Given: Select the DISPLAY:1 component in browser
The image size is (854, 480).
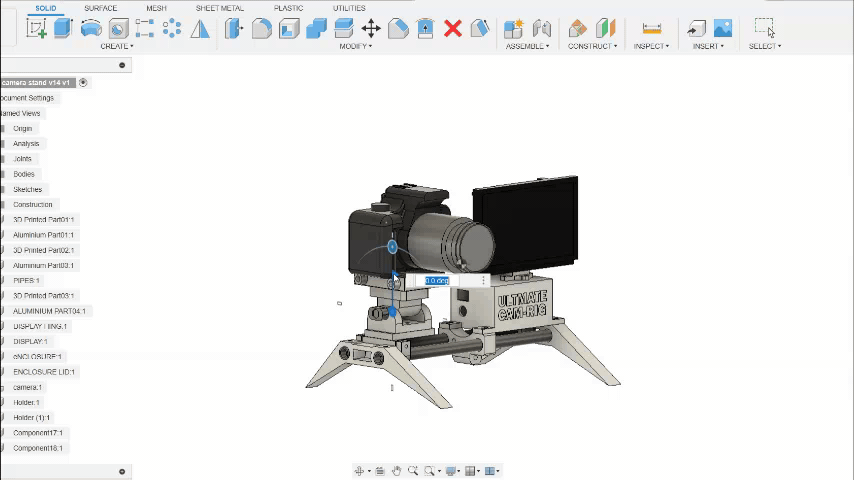Looking at the screenshot, I should 30,342.
